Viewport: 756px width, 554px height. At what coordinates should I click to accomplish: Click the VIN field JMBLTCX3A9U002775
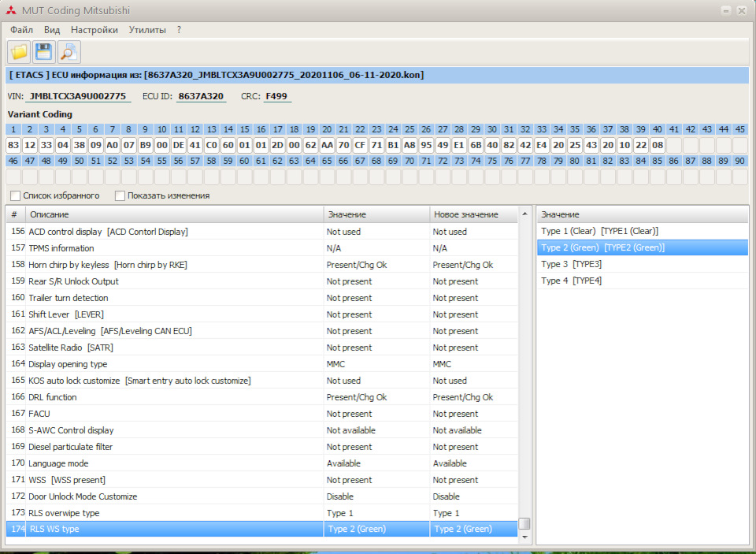click(78, 96)
